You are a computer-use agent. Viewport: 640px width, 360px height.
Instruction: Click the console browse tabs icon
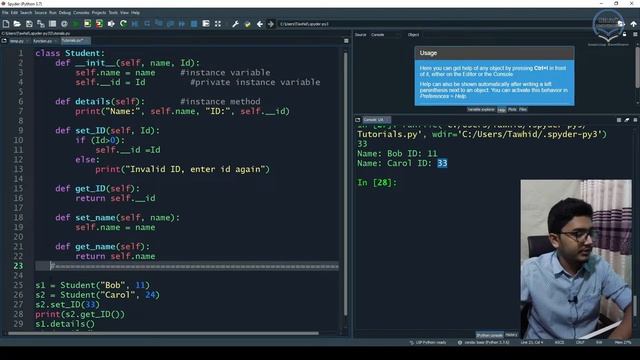click(x=358, y=120)
